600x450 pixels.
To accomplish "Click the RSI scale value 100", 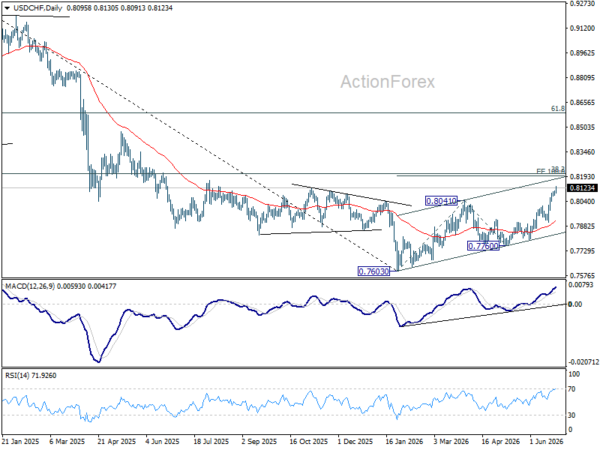I will (x=574, y=374).
